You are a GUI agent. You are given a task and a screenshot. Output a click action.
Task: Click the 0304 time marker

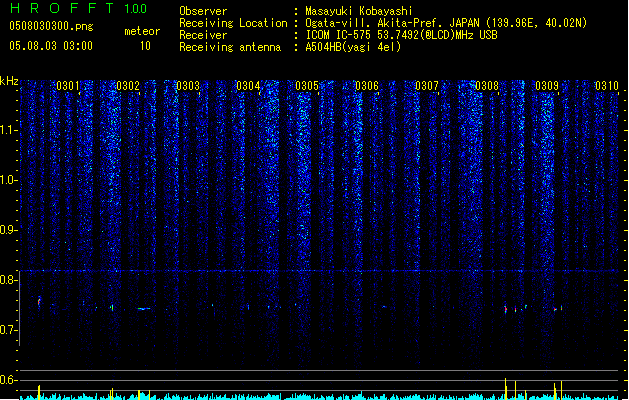[x=248, y=86]
